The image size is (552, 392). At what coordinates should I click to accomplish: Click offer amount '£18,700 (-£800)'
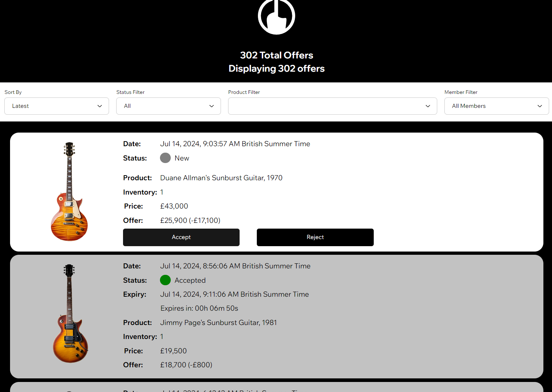pos(186,365)
